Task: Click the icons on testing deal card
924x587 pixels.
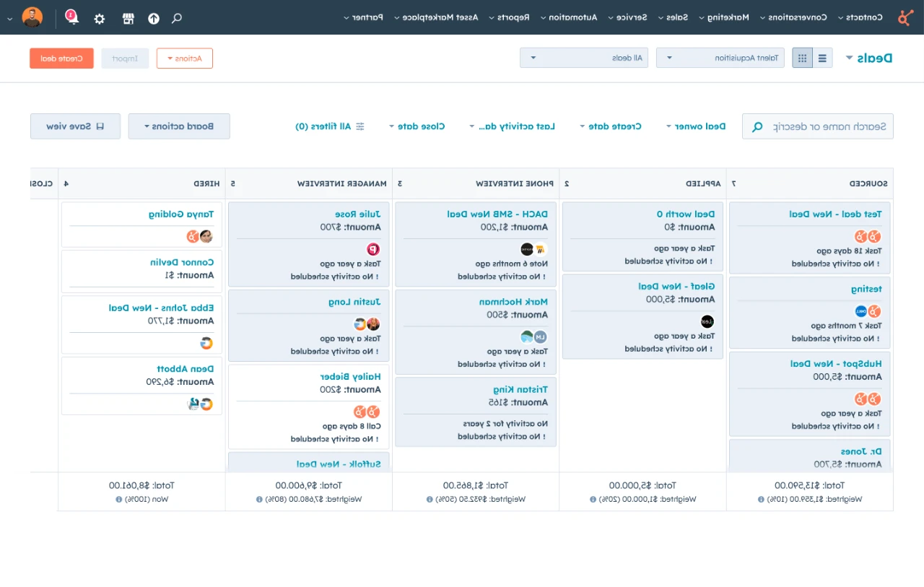Action: 868,311
